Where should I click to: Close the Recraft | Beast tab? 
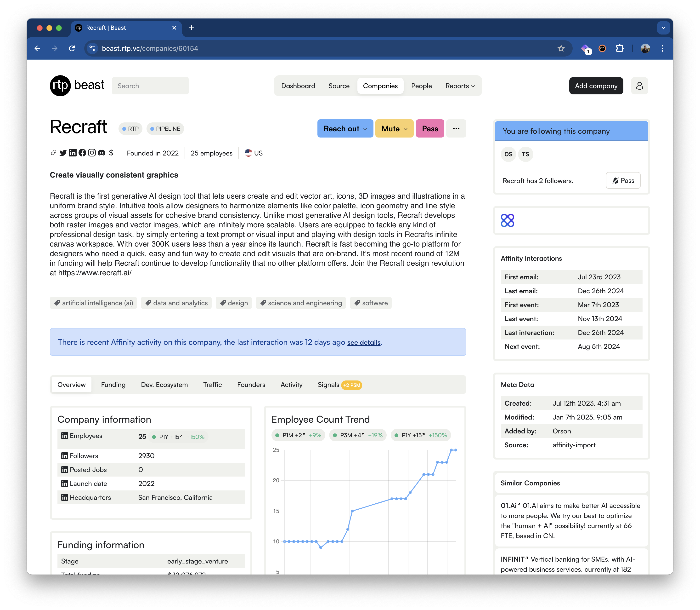[x=174, y=28]
